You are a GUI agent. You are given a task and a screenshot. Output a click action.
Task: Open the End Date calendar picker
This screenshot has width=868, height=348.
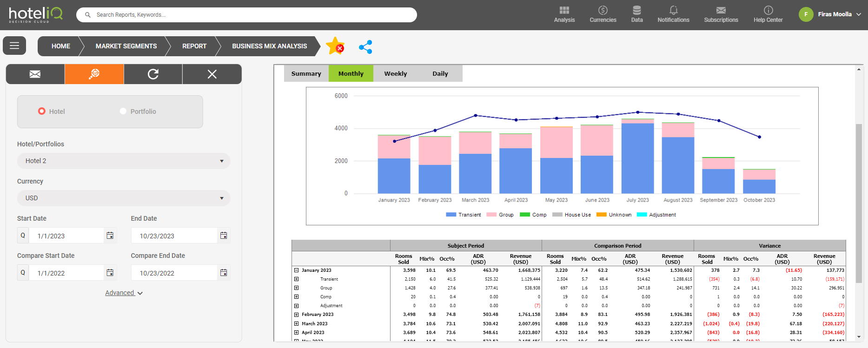click(224, 236)
